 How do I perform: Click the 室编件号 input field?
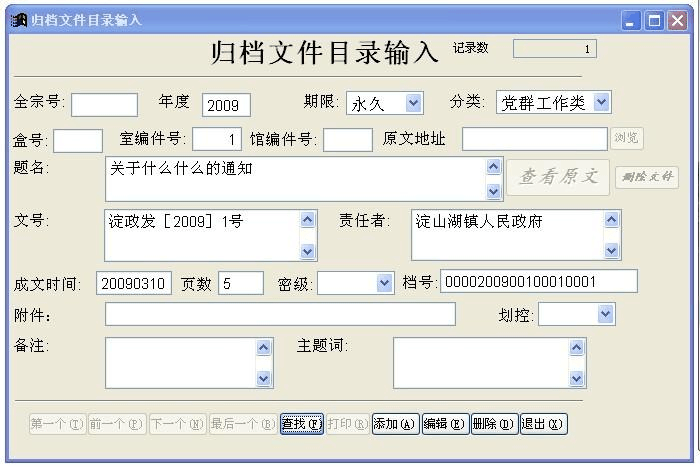click(x=217, y=139)
